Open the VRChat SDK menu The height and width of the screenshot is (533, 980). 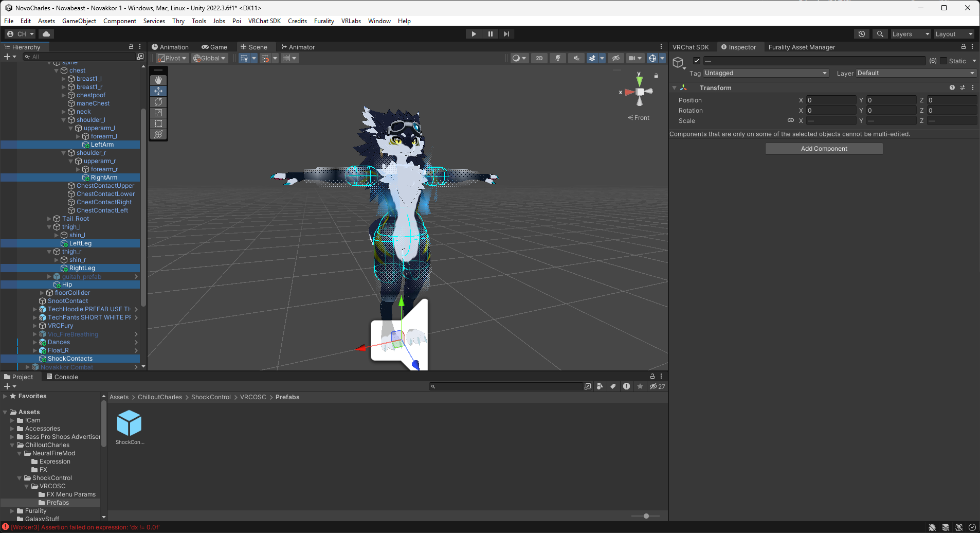(x=264, y=21)
